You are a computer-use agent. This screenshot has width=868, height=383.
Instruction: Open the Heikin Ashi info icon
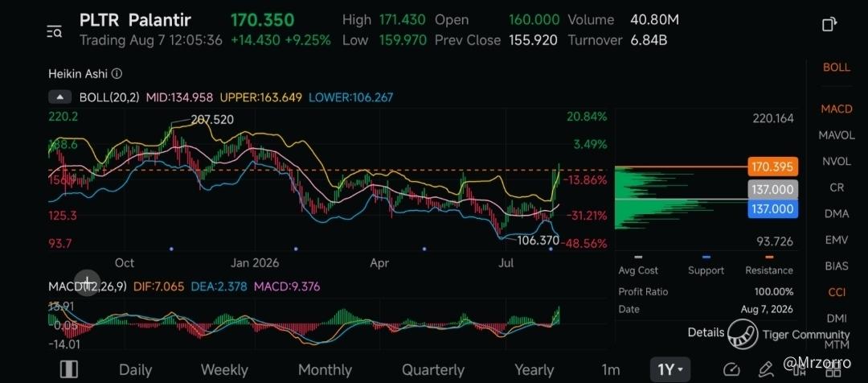117,74
